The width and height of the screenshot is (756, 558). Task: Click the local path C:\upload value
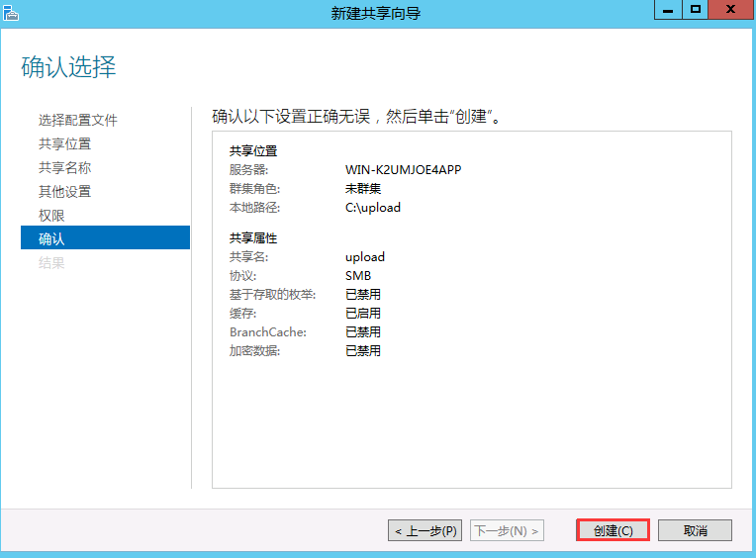click(372, 208)
